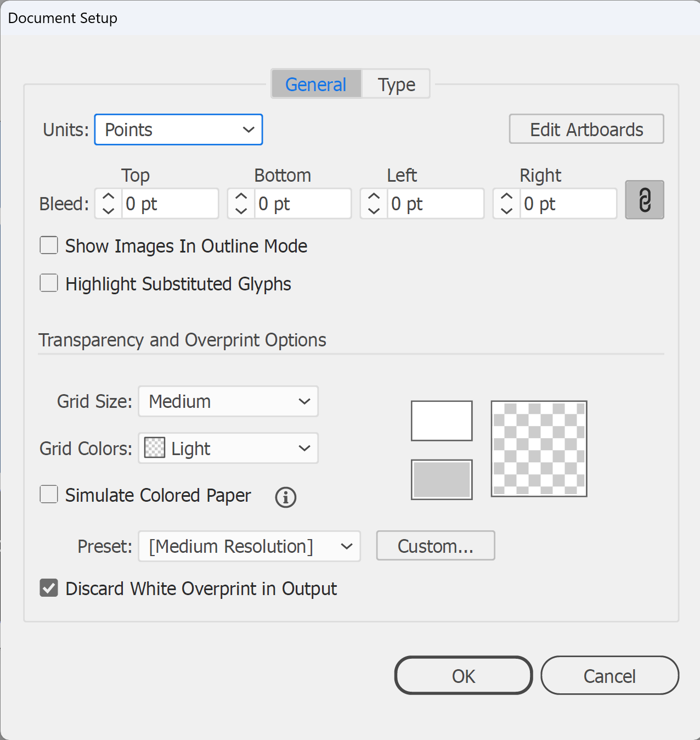Click the Grid Colors checker icon

[x=154, y=448]
